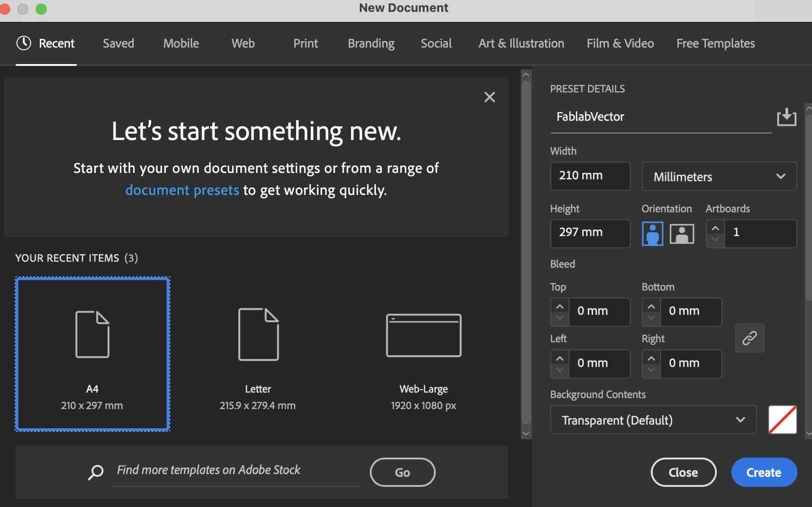
Task: Open the Millimeters units dropdown
Action: 719,177
